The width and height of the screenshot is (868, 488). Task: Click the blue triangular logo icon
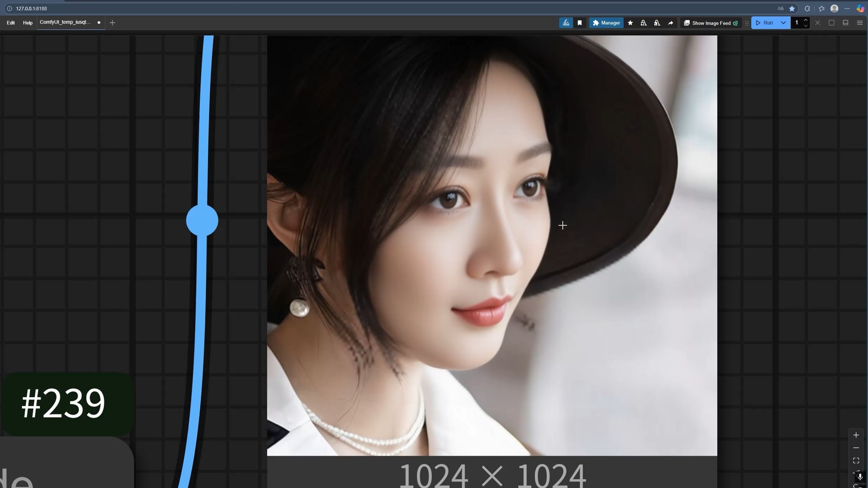click(x=566, y=23)
